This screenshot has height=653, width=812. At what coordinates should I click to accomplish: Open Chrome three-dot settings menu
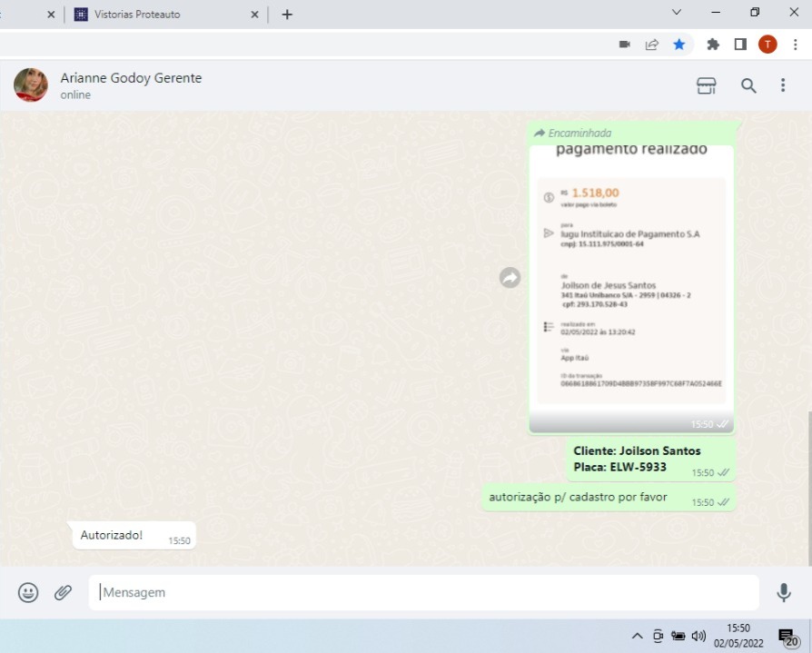tap(795, 45)
